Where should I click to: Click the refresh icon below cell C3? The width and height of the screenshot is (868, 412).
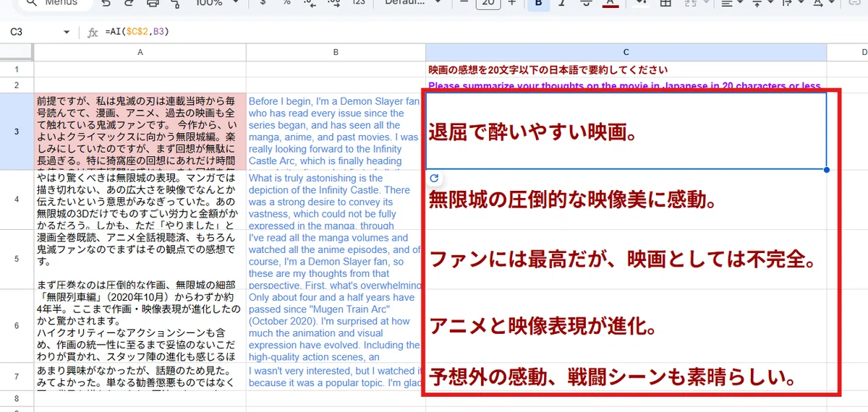(434, 178)
